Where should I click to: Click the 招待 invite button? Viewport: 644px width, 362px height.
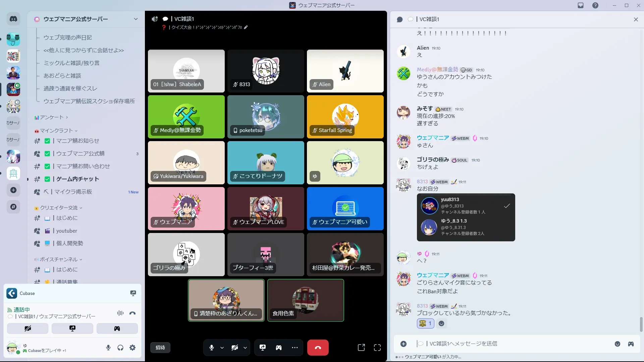(x=160, y=348)
